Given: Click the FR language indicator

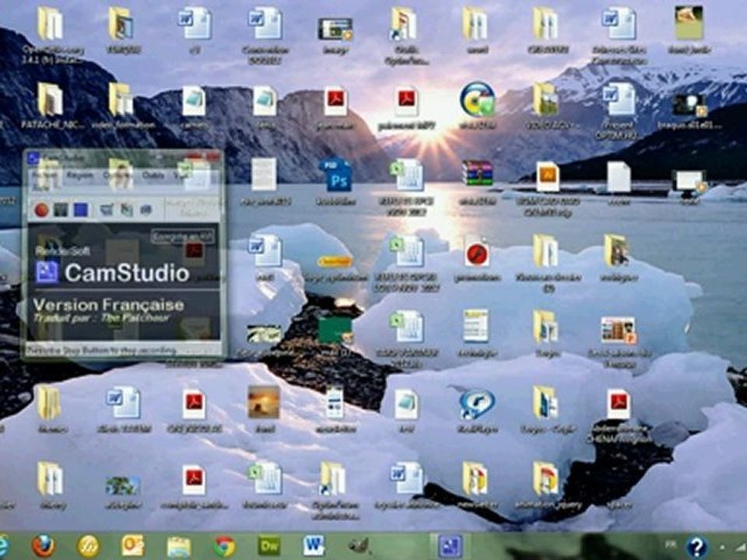Looking at the screenshot, I should [x=671, y=544].
